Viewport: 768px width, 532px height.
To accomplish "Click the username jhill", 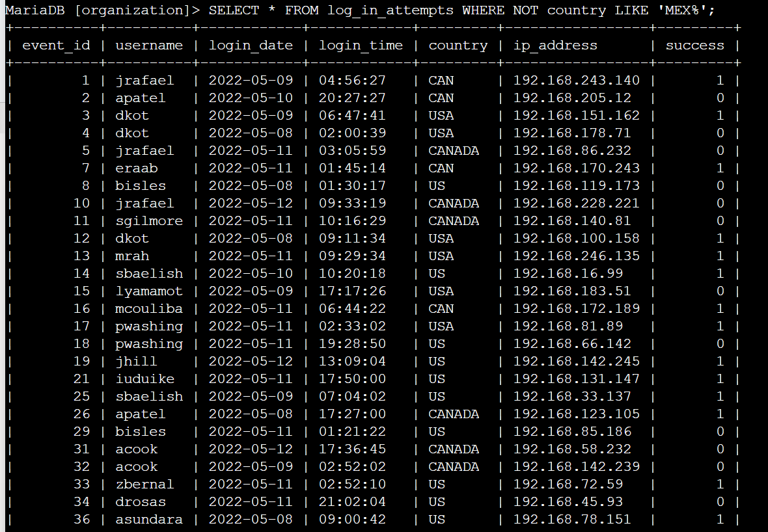I will [x=136, y=362].
